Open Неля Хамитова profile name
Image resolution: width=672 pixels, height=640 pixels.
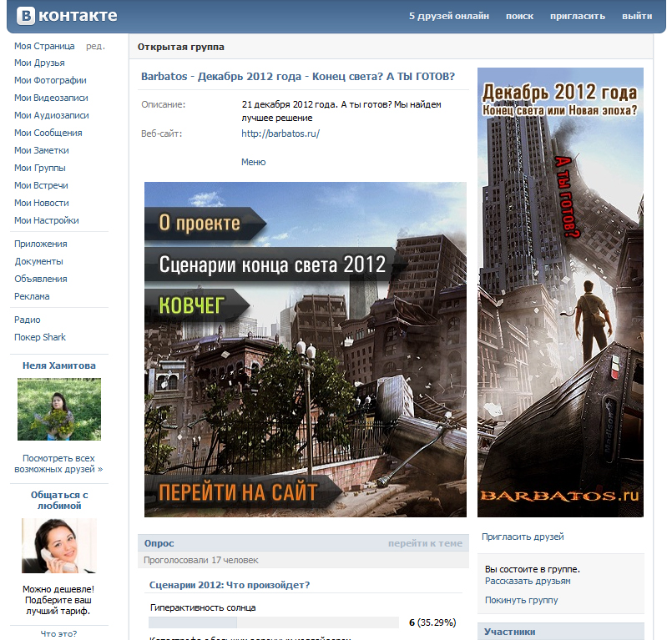(x=59, y=365)
